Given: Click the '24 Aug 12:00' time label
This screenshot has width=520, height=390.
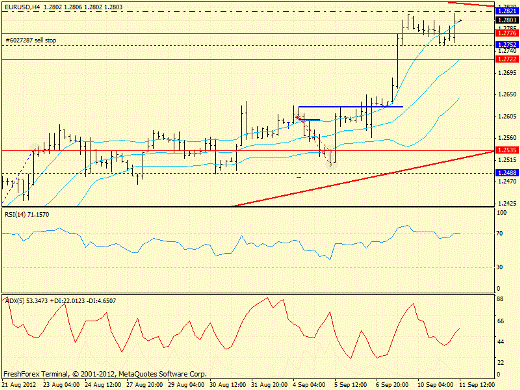Looking at the screenshot, I should 103,385.
